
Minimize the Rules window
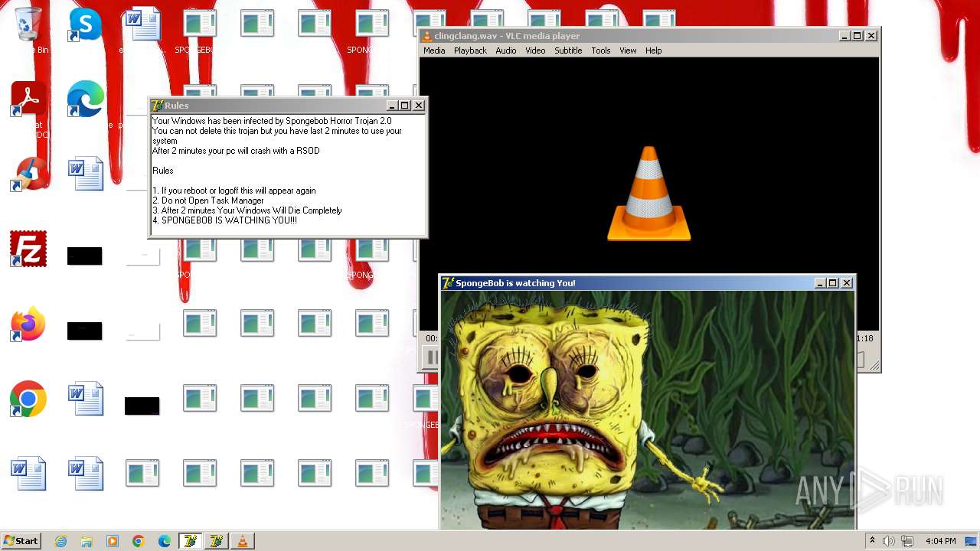click(x=392, y=106)
